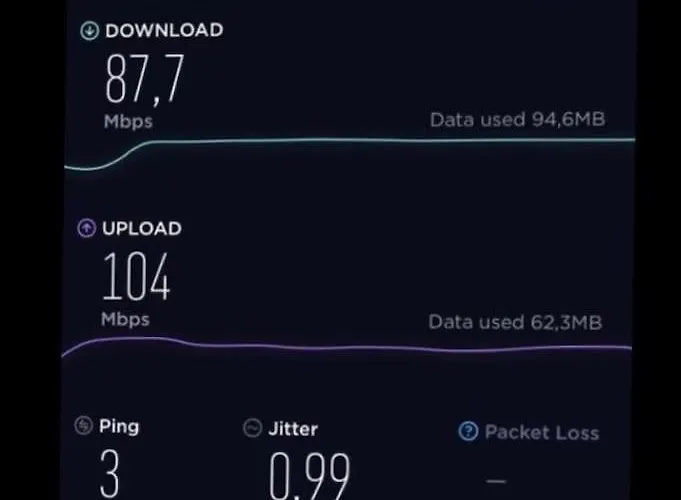Click the download arrow icon
This screenshot has height=500, width=681.
[x=89, y=31]
